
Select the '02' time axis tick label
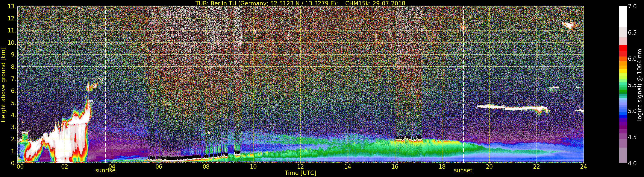click(x=65, y=167)
